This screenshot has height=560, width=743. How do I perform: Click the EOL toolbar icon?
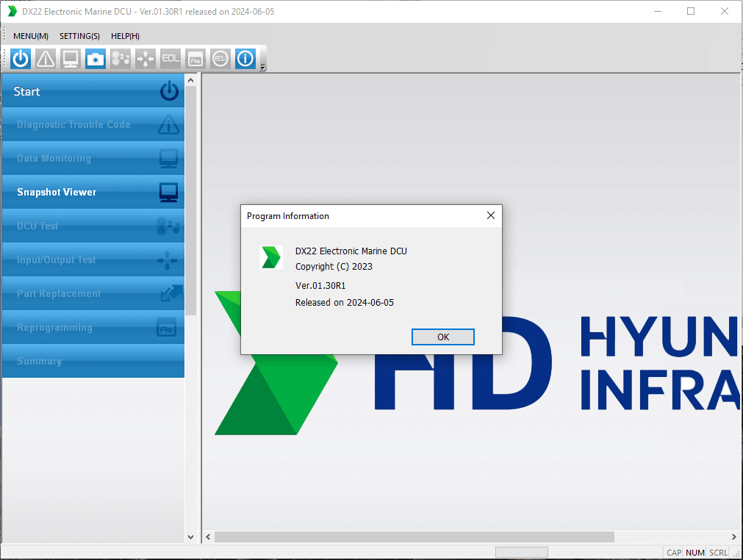pos(171,59)
